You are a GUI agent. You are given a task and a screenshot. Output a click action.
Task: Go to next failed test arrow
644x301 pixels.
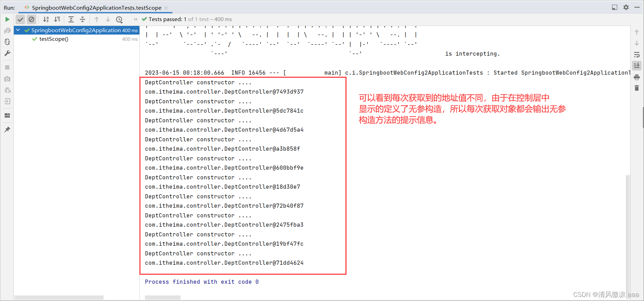[108, 19]
